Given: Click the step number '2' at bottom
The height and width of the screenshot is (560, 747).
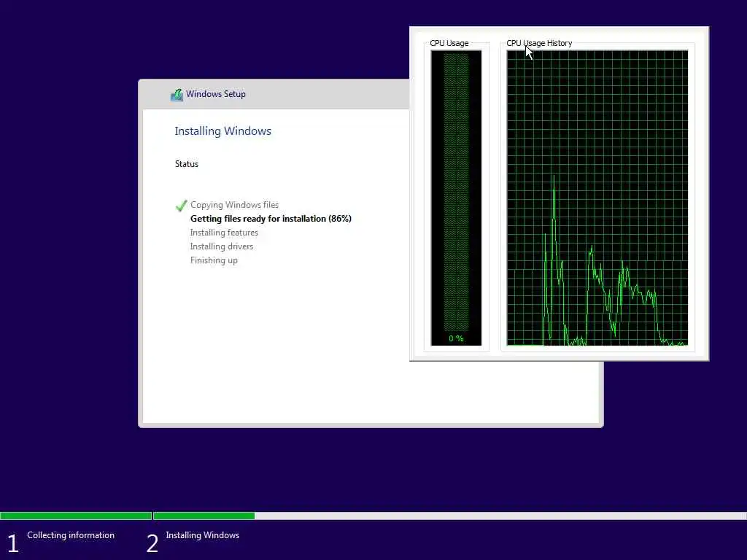Looking at the screenshot, I should 152,543.
